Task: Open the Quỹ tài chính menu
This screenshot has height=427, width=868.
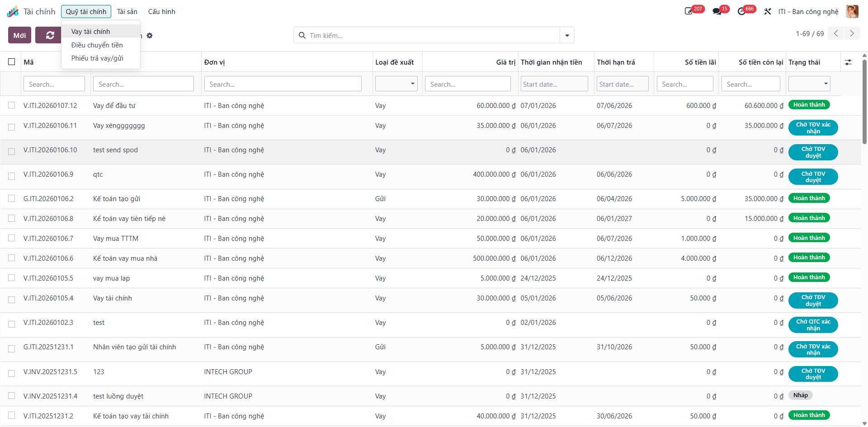Action: (x=86, y=11)
